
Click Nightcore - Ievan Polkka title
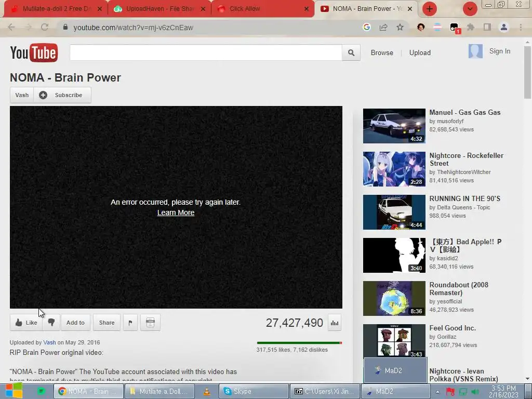463,375
